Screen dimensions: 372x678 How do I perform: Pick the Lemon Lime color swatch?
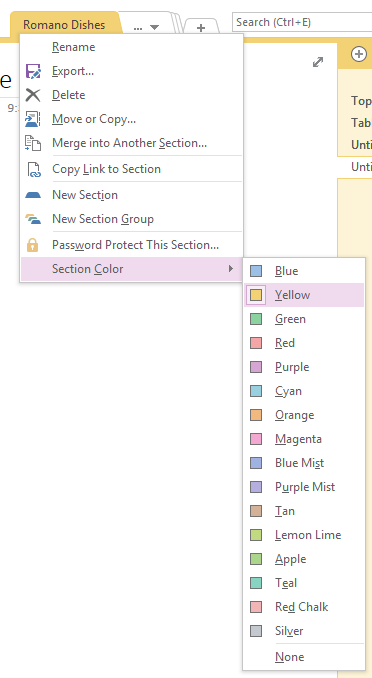click(x=256, y=535)
